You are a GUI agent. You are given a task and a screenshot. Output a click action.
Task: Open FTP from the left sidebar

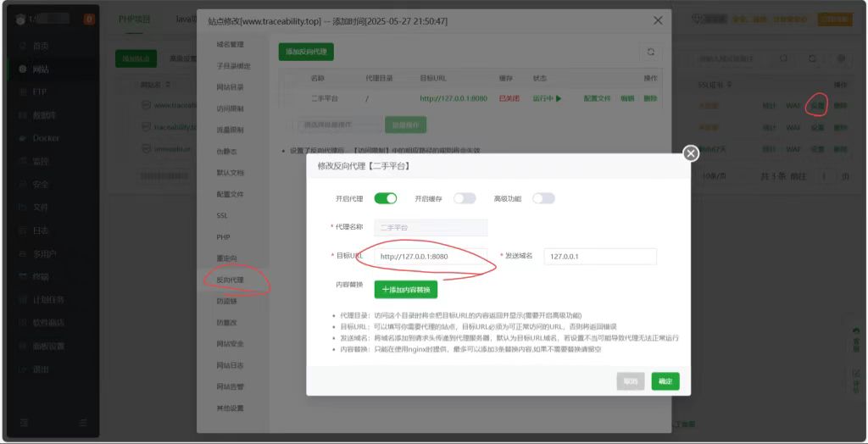(x=39, y=92)
